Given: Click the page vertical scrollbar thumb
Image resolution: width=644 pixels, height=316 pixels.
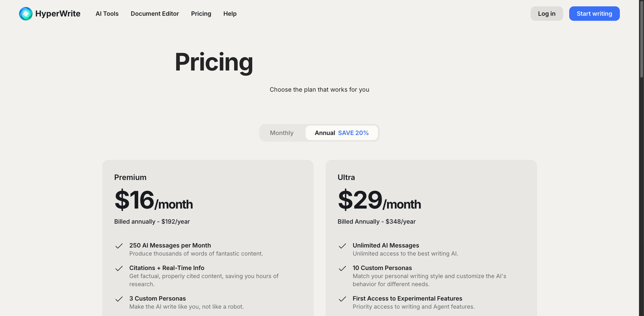Looking at the screenshot, I should pyautogui.click(x=642, y=38).
